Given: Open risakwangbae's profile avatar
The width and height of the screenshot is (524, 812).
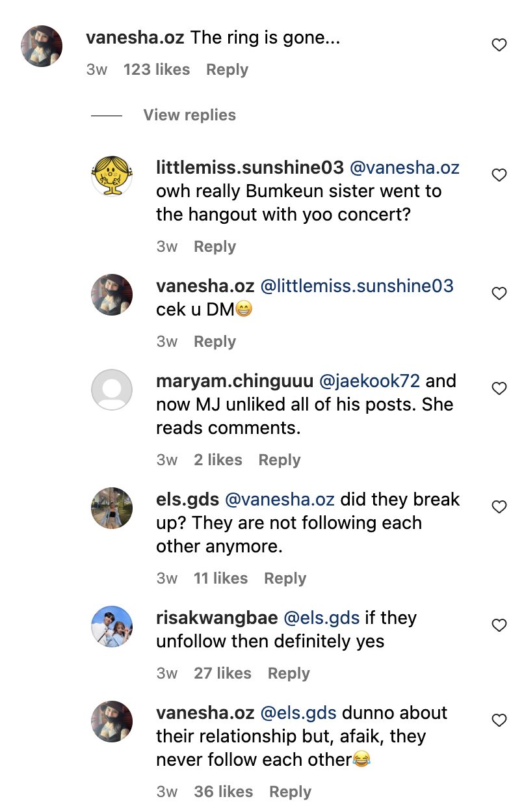Looking at the screenshot, I should pyautogui.click(x=112, y=627).
